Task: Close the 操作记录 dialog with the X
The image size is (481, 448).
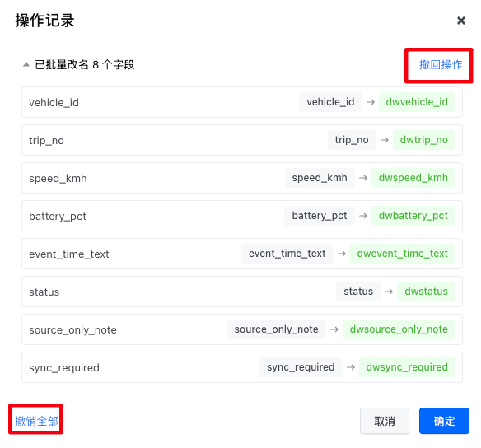Action: (460, 21)
